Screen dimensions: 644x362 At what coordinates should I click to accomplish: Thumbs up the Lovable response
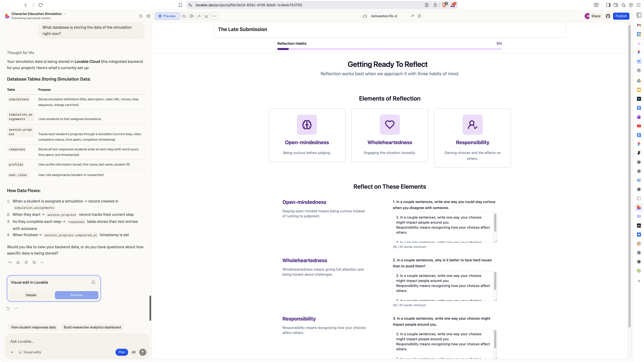pyautogui.click(x=18, y=262)
